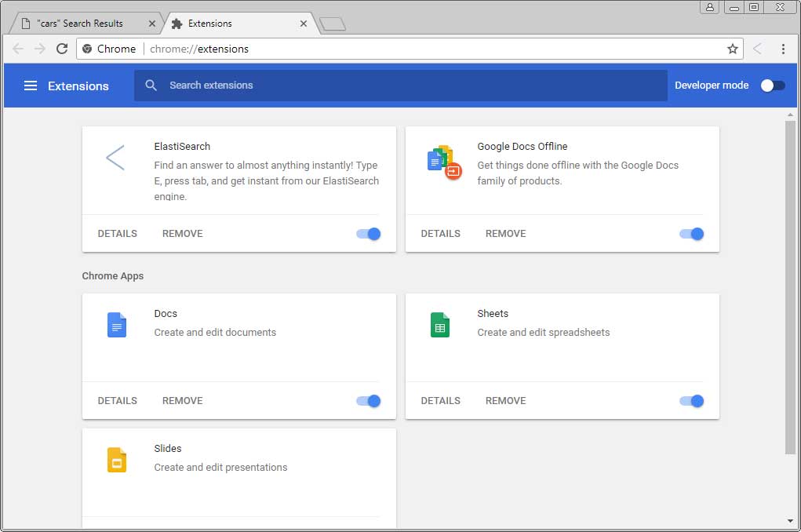The image size is (801, 532).
Task: Open a new tab
Action: click(x=333, y=24)
